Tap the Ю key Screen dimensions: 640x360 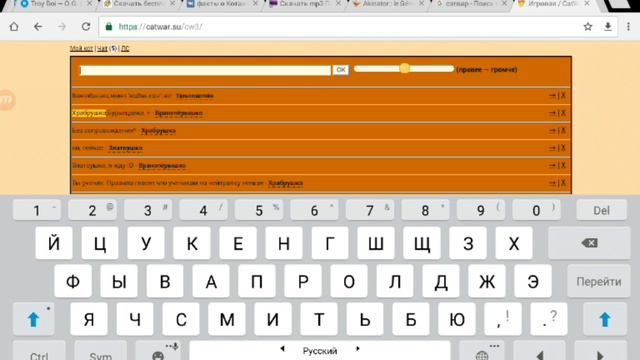click(x=457, y=319)
